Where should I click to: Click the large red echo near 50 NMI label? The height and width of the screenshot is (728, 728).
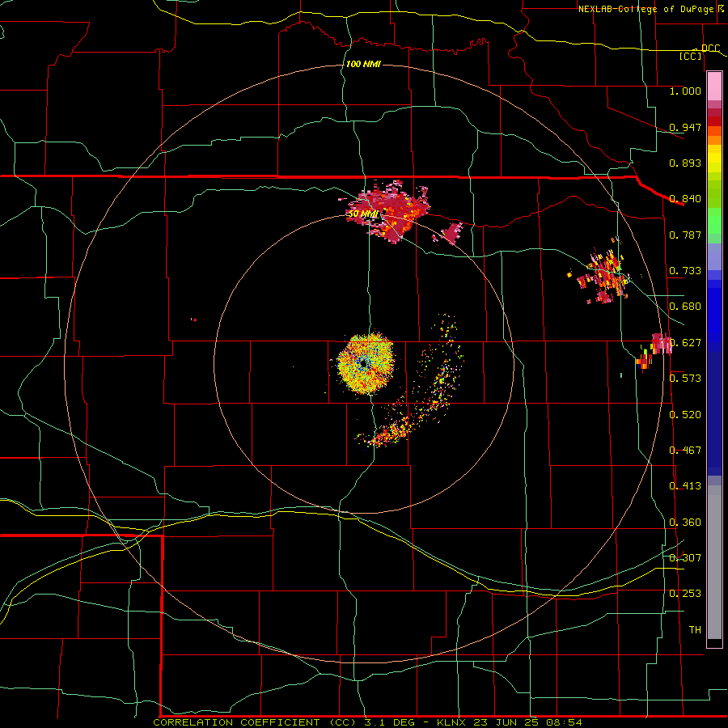(x=389, y=211)
